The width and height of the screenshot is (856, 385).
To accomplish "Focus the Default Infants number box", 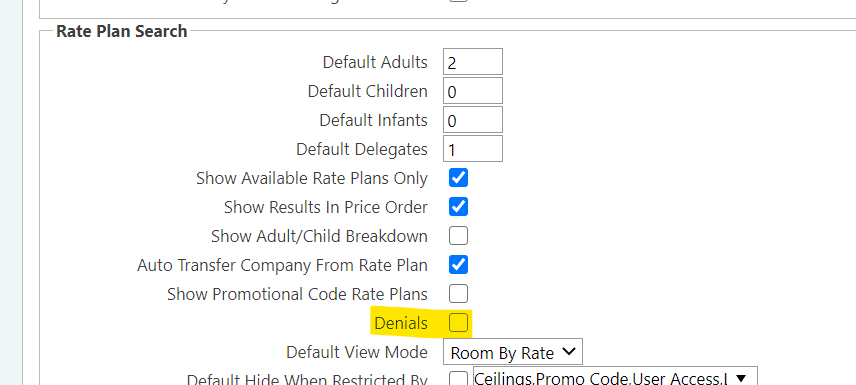I will click(473, 120).
